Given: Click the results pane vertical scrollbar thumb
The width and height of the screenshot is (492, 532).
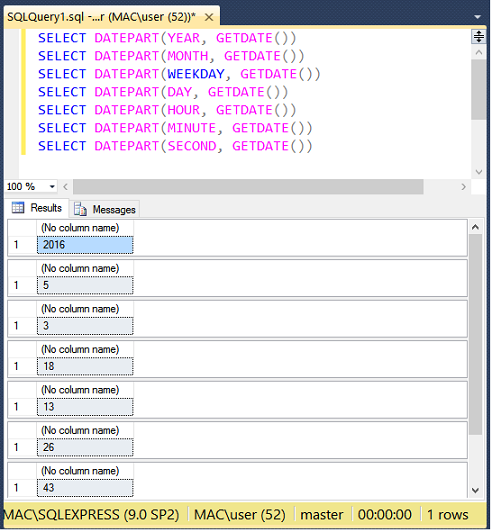Looking at the screenshot, I should 476,335.
